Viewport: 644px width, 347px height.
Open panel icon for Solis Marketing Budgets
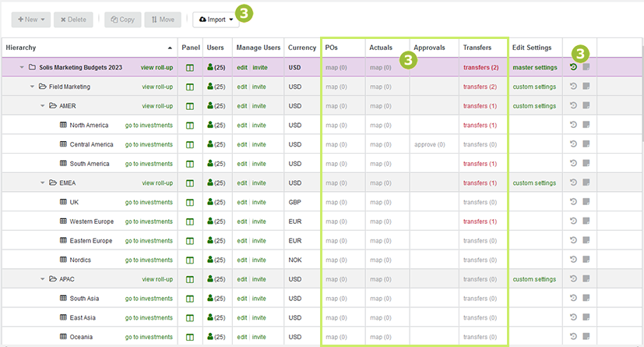tap(190, 67)
